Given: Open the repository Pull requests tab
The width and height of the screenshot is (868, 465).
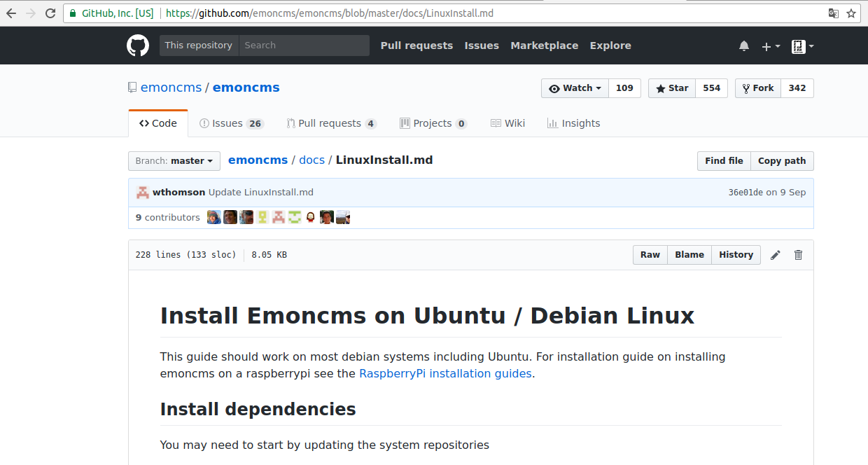Looking at the screenshot, I should [x=332, y=123].
